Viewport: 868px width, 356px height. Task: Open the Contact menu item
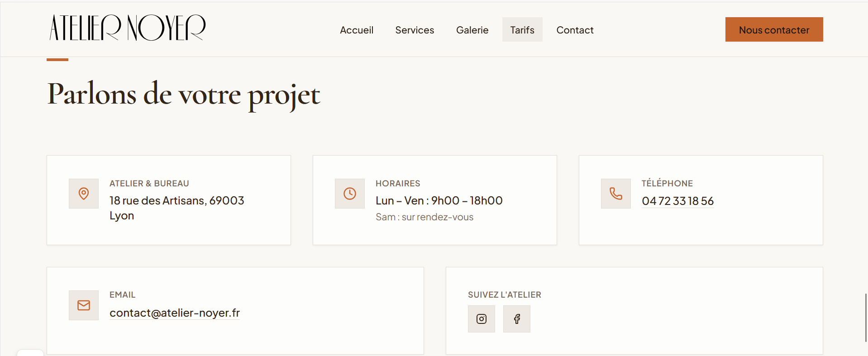pyautogui.click(x=575, y=30)
